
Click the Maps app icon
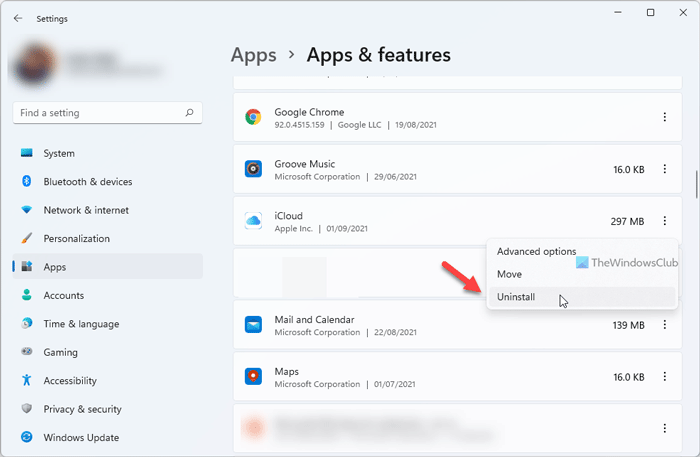[253, 376]
